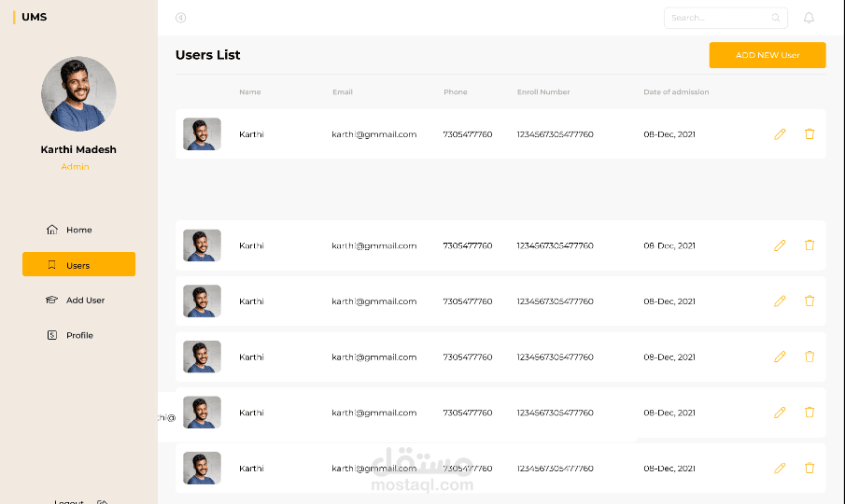This screenshot has height=504, width=845.
Task: Focus the Search input field
Action: (x=725, y=18)
